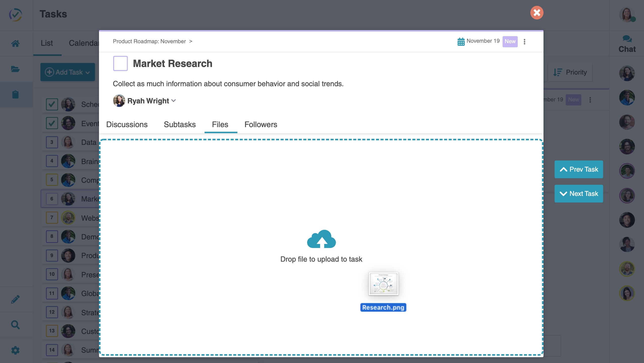Image resolution: width=644 pixels, height=363 pixels.
Task: Select the Tasks clipboard sidebar icon
Action: click(x=15, y=95)
